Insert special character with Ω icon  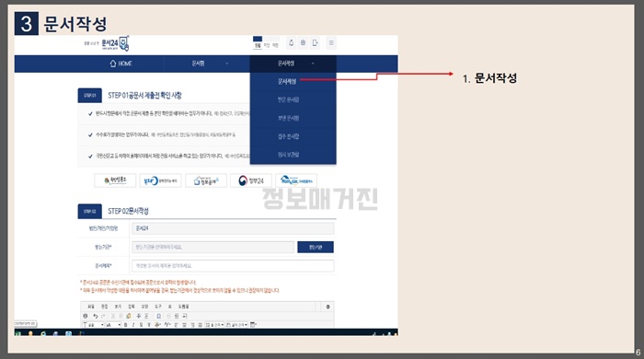click(158, 316)
